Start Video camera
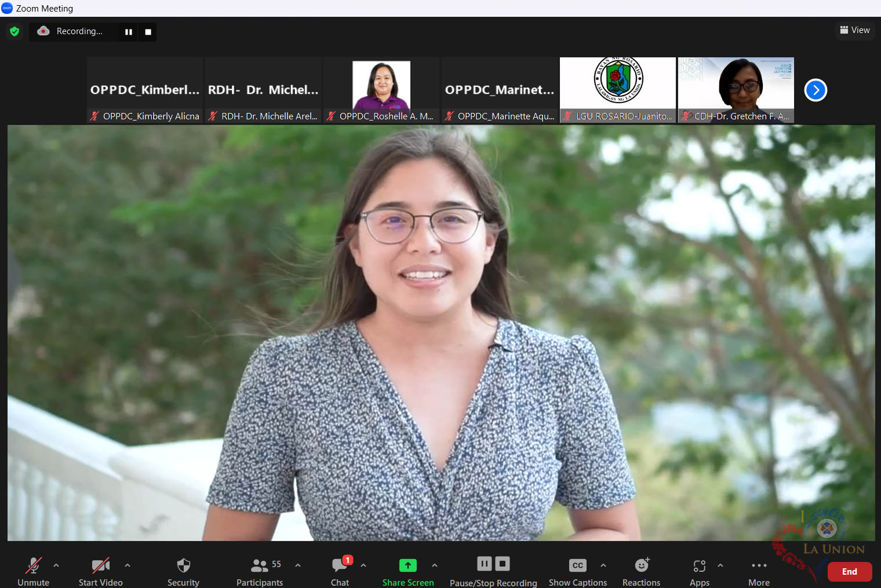Screen dimensions: 881x588 coord(101,572)
